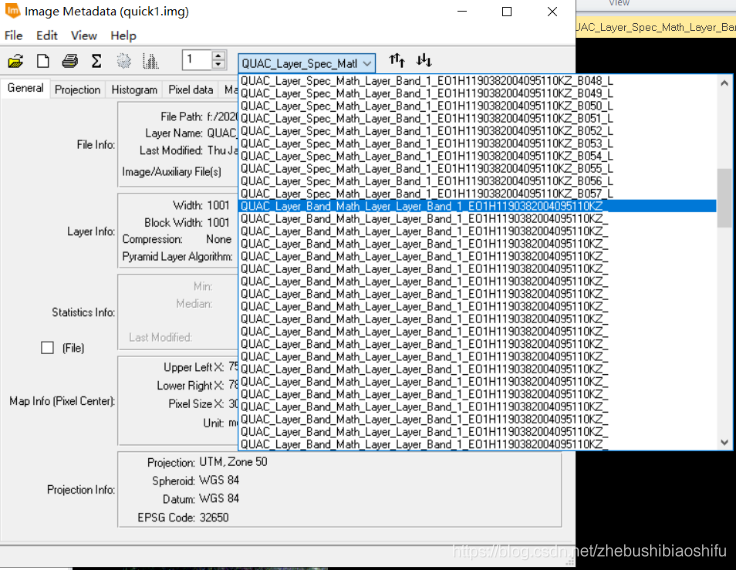736x570 pixels.
Task: Click the list scrollbar up arrow
Action: [724, 83]
